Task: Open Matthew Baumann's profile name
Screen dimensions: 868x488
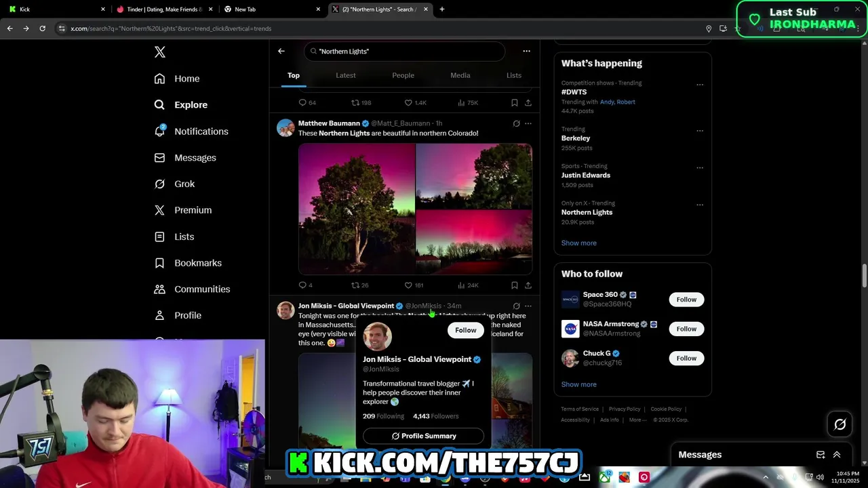Action: (329, 123)
